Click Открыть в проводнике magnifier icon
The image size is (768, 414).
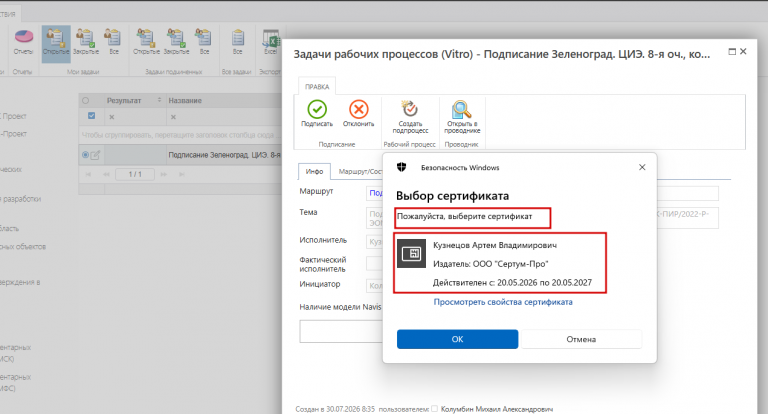tap(461, 109)
